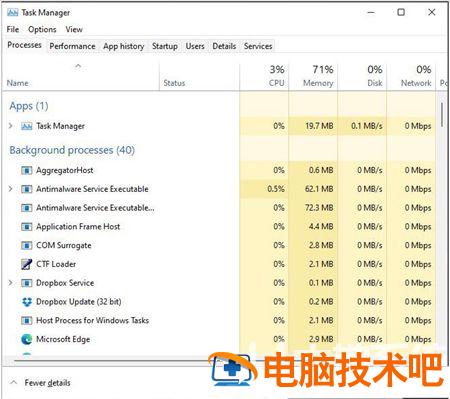The width and height of the screenshot is (450, 399).
Task: Select the Background processes (40) header
Action: [72, 150]
